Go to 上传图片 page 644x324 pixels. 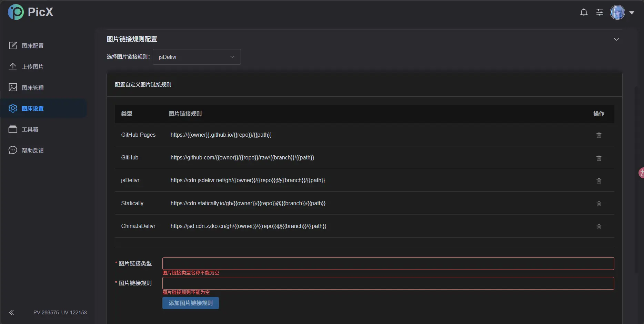(44, 67)
